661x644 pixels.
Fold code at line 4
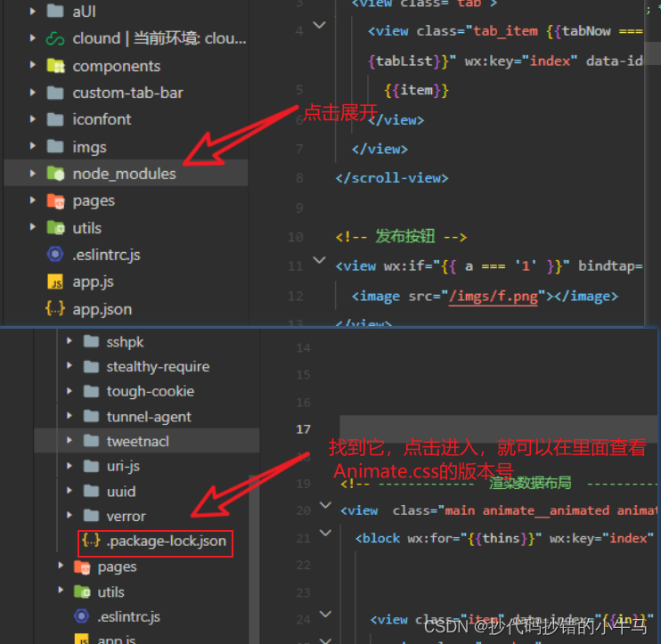320,25
